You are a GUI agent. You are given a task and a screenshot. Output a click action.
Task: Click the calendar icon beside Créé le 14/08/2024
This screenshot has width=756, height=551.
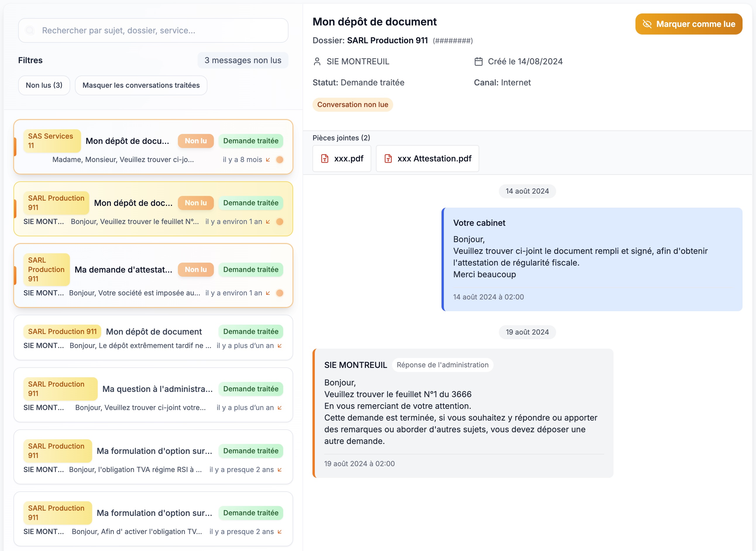point(479,61)
